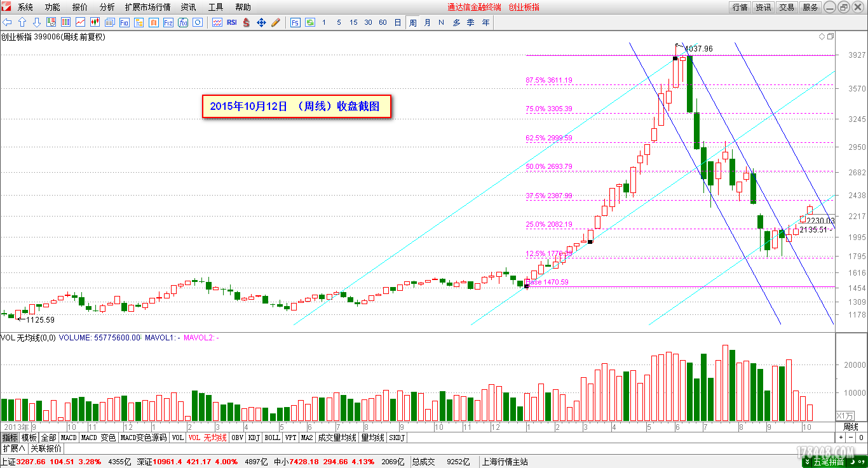Switch to quarterly (季) period
This screenshot has height=468, width=868.
(471, 22)
